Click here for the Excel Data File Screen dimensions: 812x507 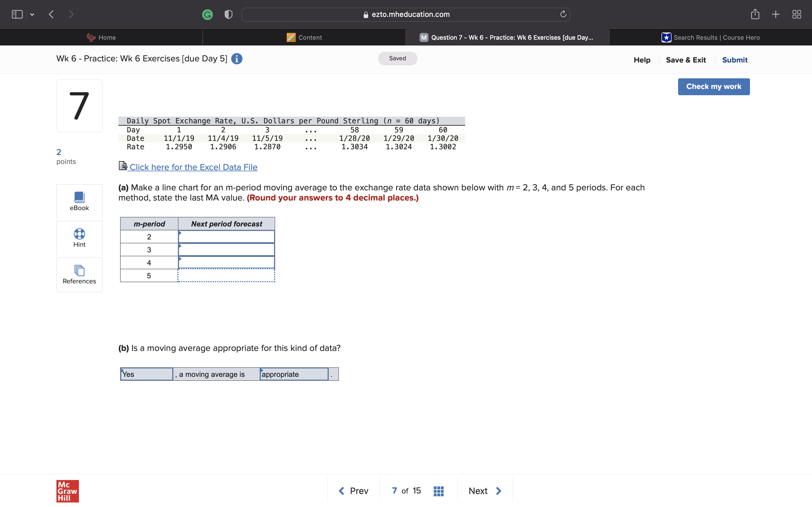tap(193, 167)
